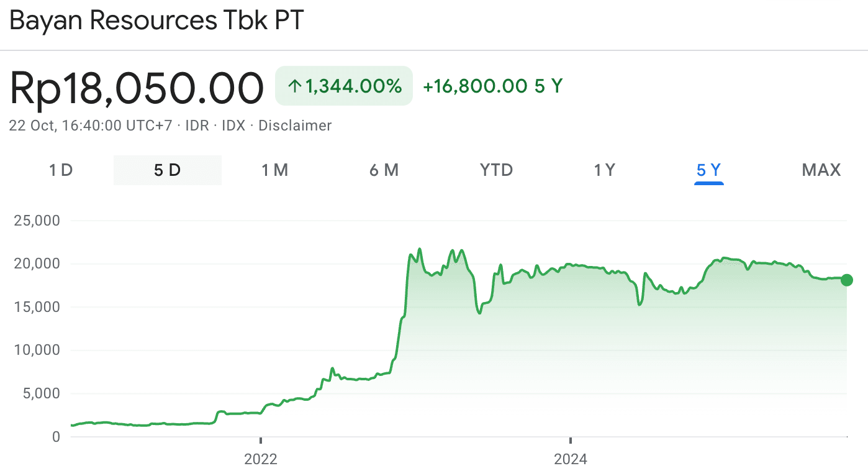
Task: Click the chart line near its 2023 peak
Action: coord(420,249)
